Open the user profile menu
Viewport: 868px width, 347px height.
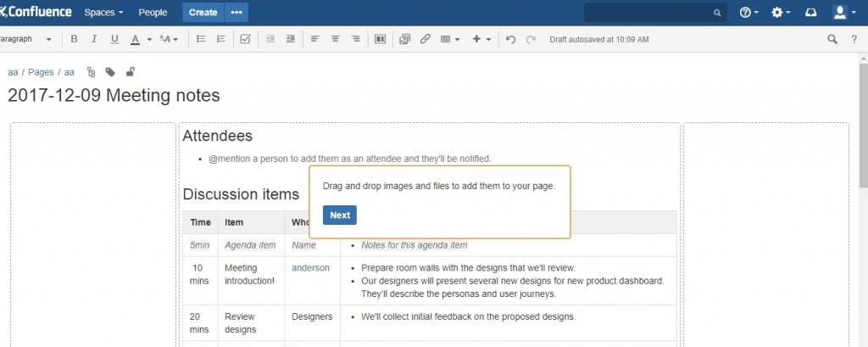pos(843,13)
